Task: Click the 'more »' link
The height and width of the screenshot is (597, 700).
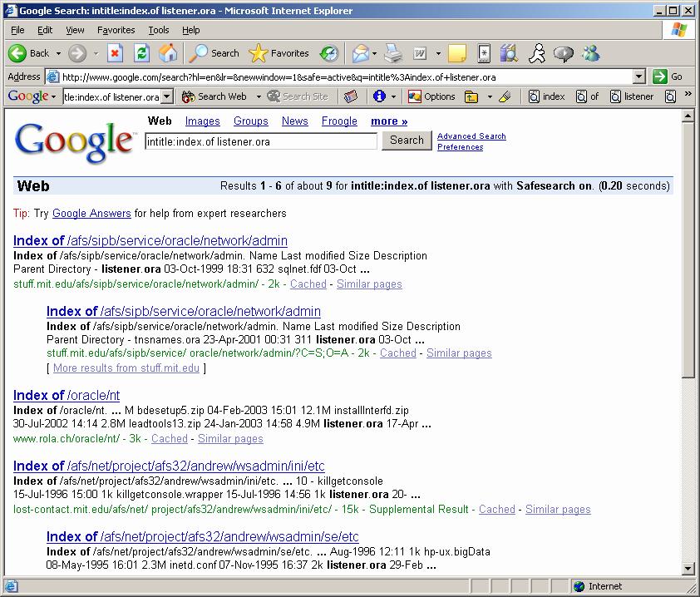Action: (389, 121)
